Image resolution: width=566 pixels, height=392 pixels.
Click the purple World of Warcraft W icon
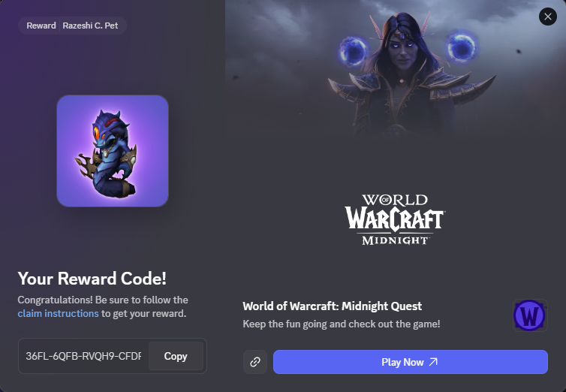point(530,315)
